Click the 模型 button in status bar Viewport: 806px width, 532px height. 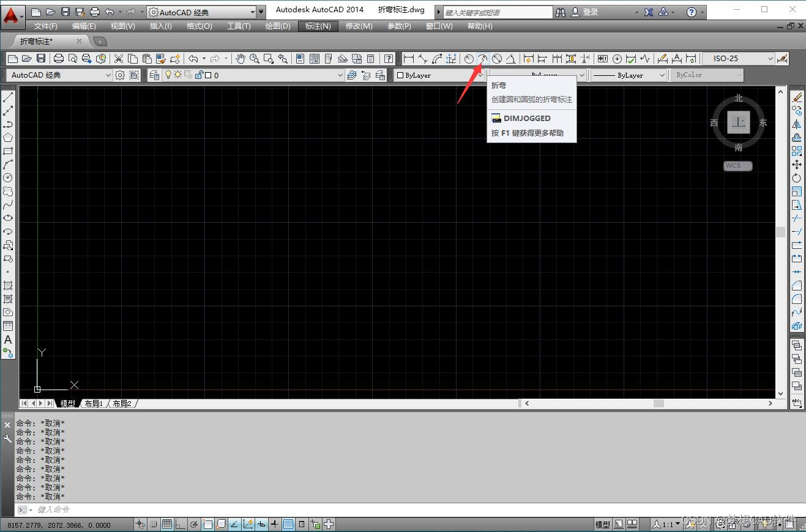tap(603, 524)
